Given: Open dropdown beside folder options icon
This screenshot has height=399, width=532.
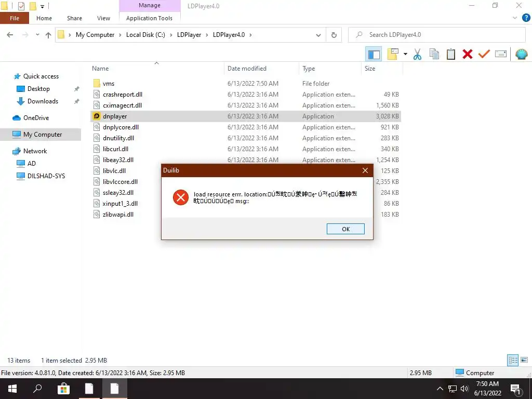Looking at the screenshot, I should point(405,54).
